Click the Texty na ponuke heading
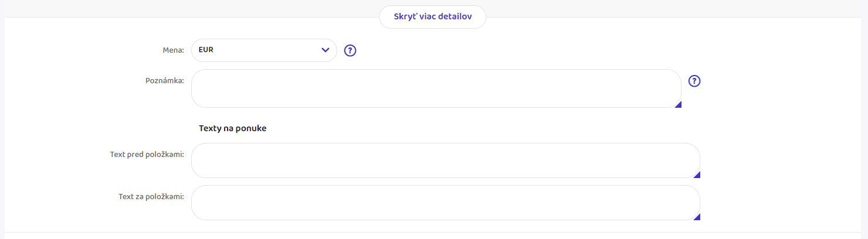Image resolution: width=868 pixels, height=239 pixels. click(232, 128)
